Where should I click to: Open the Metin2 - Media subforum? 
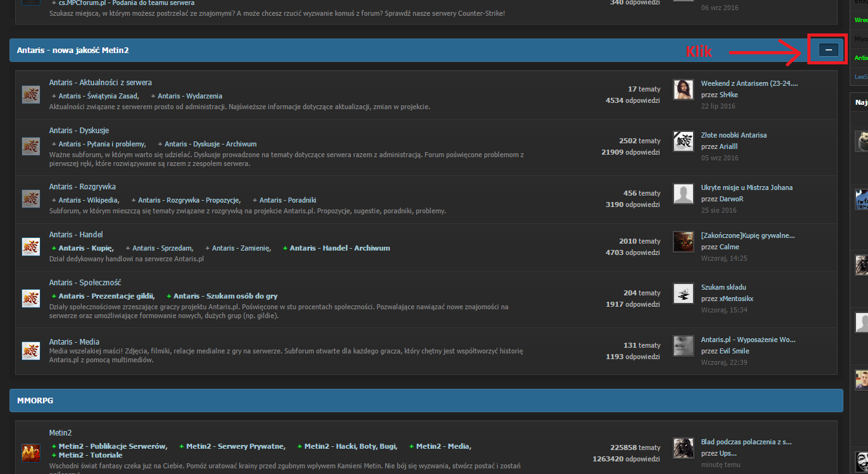[443, 446]
